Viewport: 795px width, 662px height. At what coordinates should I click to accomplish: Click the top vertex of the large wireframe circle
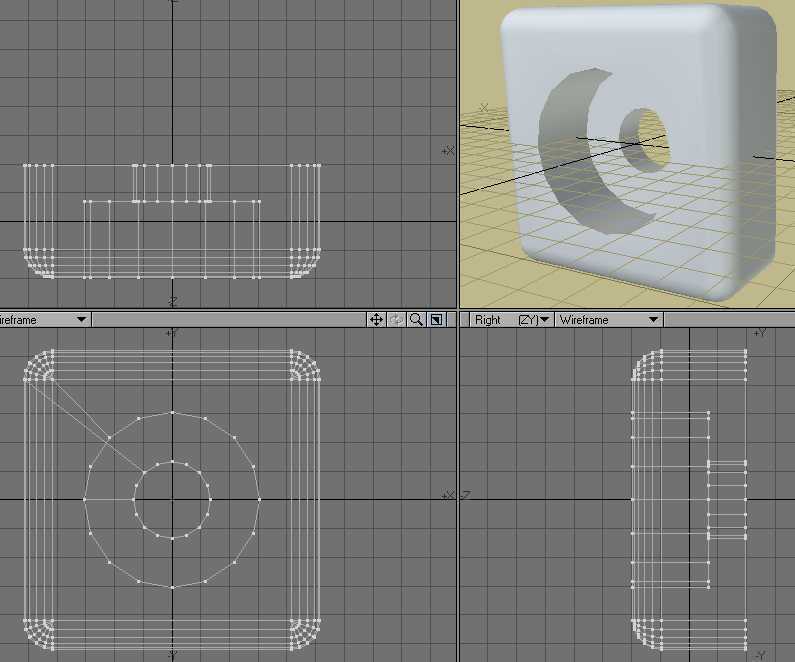click(x=172, y=412)
